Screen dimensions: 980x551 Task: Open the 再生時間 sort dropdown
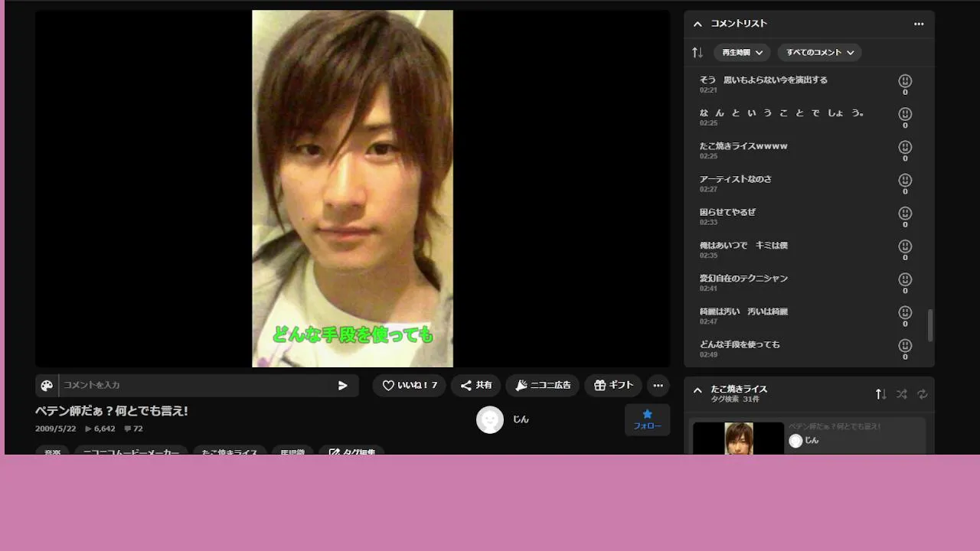742,52
